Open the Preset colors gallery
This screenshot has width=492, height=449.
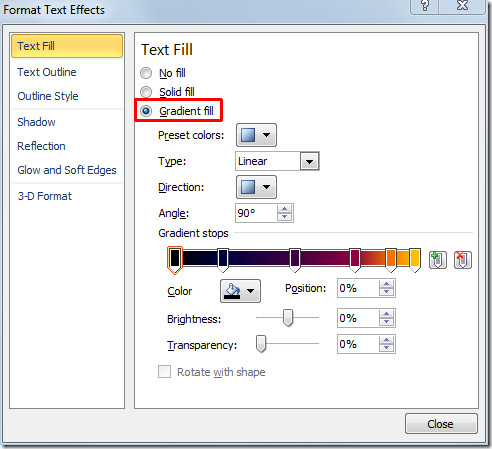(256, 135)
